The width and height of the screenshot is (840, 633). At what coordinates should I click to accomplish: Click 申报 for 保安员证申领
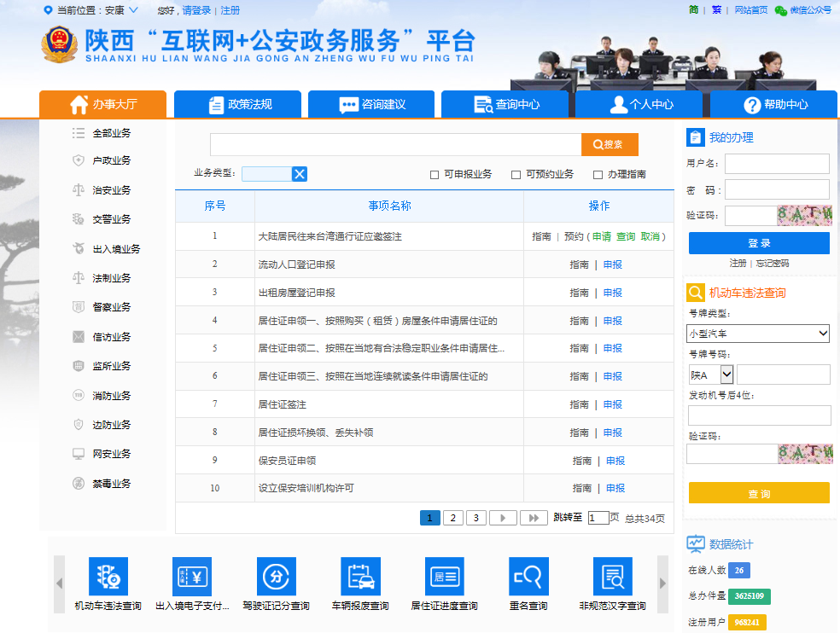coord(615,461)
